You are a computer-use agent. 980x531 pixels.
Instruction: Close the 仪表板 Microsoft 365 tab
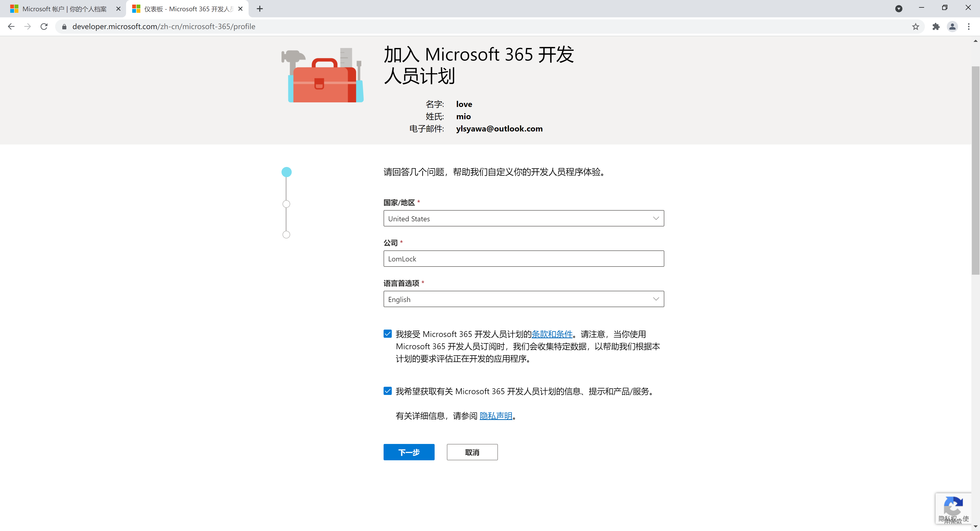coord(240,9)
